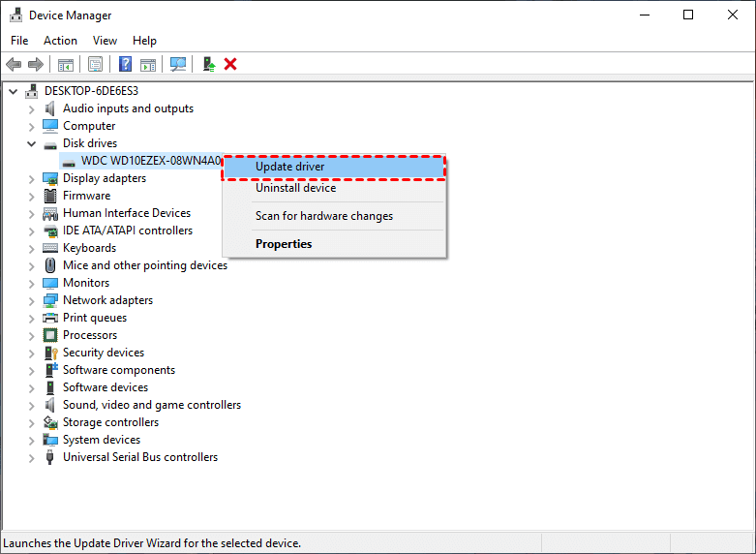The height and width of the screenshot is (554, 756).
Task: Select the DESKTOP-6DE6ES3 computer name
Action: (91, 91)
